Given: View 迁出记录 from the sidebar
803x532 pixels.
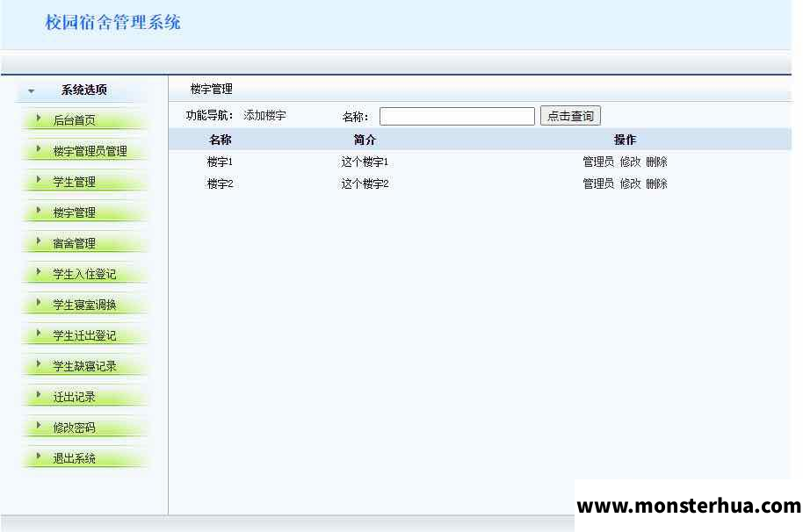Looking at the screenshot, I should pyautogui.click(x=75, y=397).
